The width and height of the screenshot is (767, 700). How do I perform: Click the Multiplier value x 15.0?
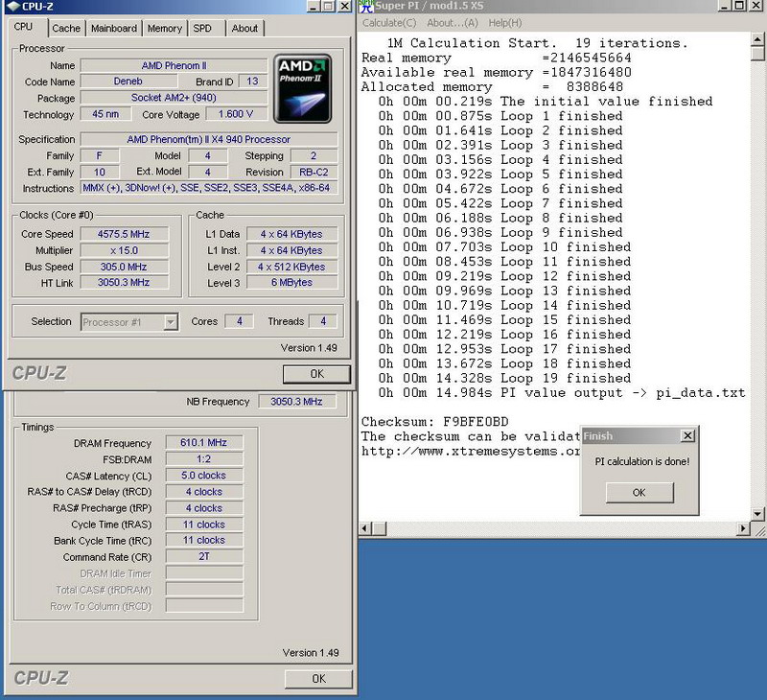click(124, 250)
